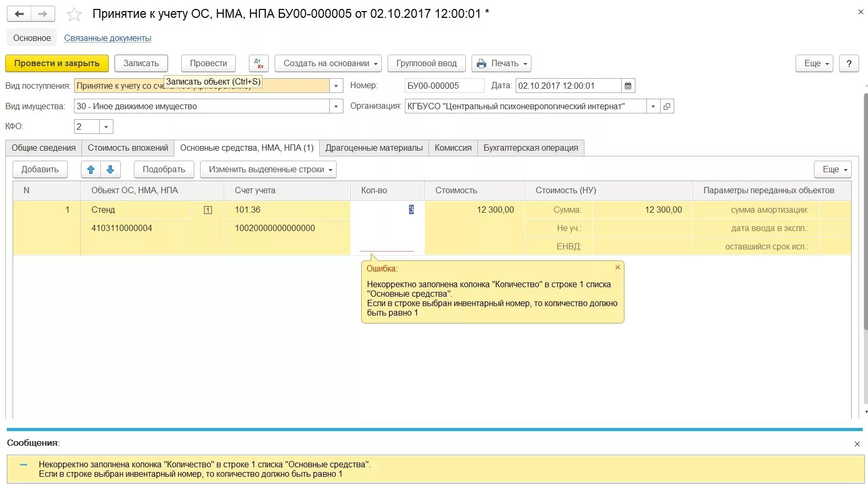Screen dimensions: 868x492
Task: Add document to favorites with star icon
Action: 75,14
